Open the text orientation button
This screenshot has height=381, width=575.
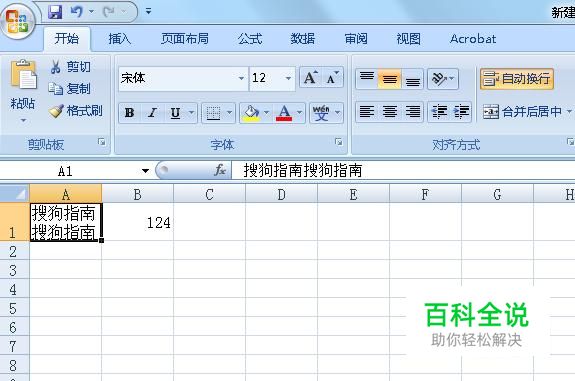pyautogui.click(x=443, y=79)
